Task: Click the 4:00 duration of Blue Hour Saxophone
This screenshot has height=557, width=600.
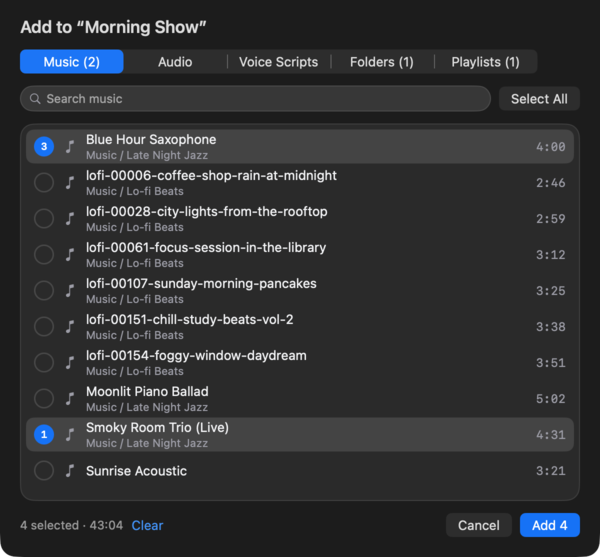Action: (x=550, y=147)
